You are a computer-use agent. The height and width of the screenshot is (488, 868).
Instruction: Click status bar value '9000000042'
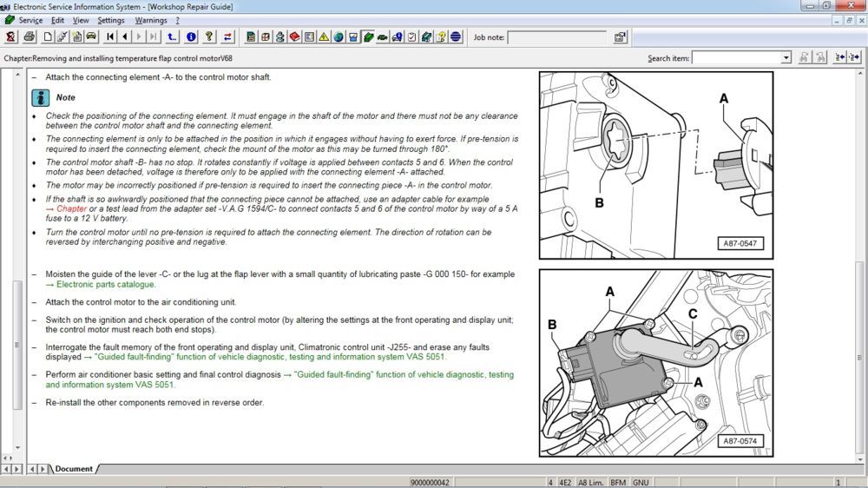(x=430, y=483)
